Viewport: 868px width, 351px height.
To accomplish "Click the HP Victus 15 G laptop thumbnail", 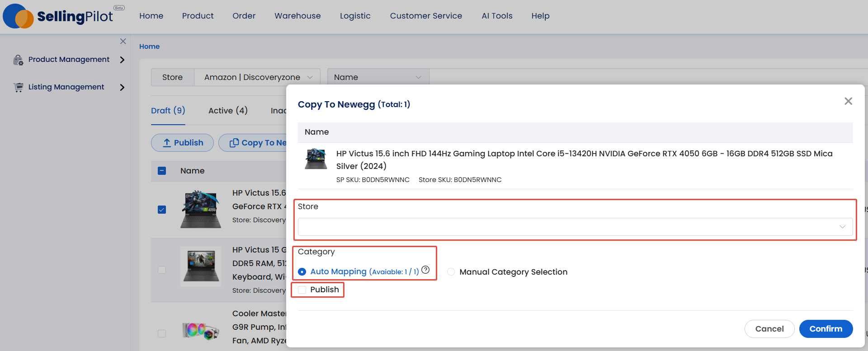I will click(201, 267).
